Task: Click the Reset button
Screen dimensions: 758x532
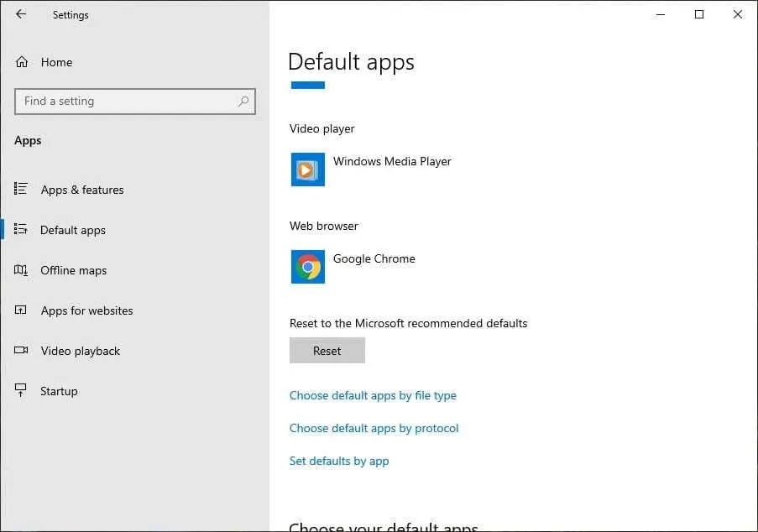Action: click(x=327, y=350)
